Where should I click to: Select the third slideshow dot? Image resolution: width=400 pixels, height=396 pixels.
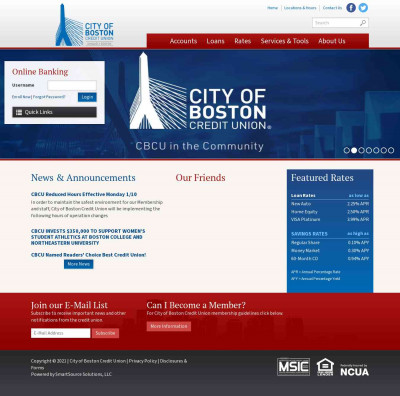tap(361, 150)
